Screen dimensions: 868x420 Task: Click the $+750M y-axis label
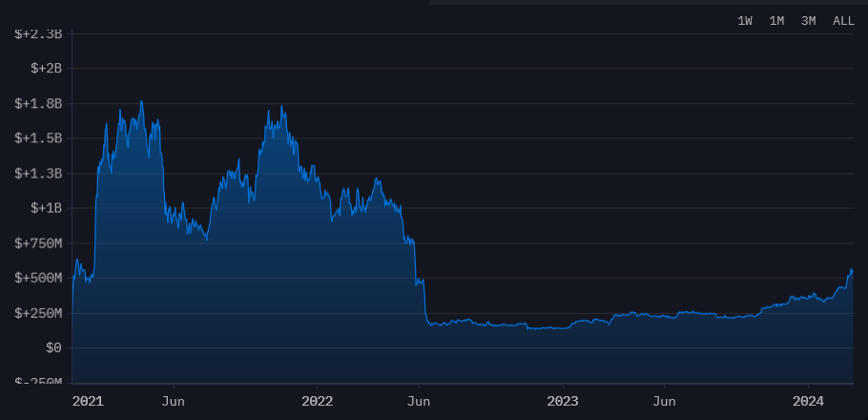39,243
